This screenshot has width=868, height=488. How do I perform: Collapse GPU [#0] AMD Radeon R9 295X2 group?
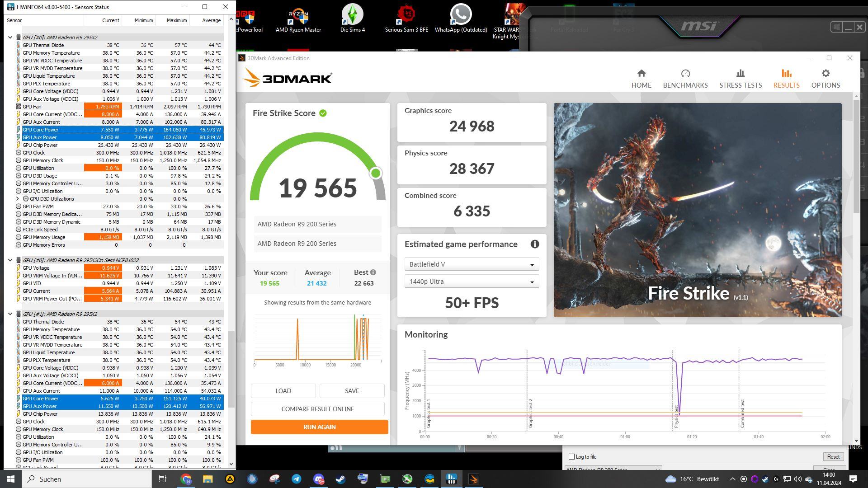(10, 38)
